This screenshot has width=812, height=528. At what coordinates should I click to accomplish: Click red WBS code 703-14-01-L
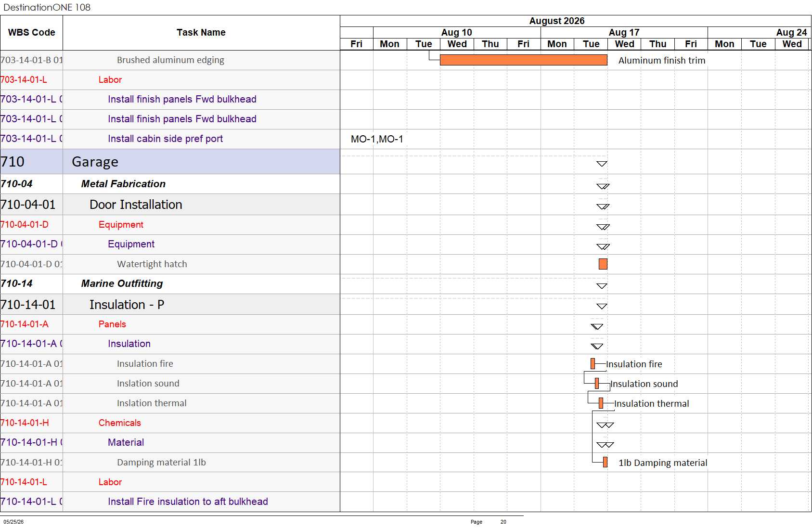click(x=24, y=80)
